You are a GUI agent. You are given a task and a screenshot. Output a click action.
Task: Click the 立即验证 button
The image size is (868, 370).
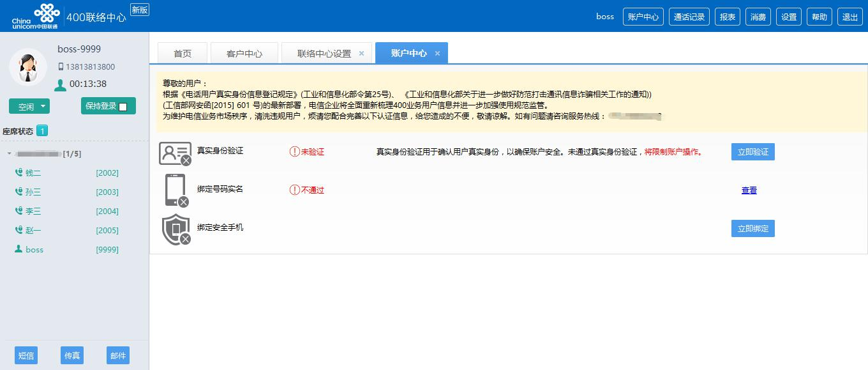752,152
